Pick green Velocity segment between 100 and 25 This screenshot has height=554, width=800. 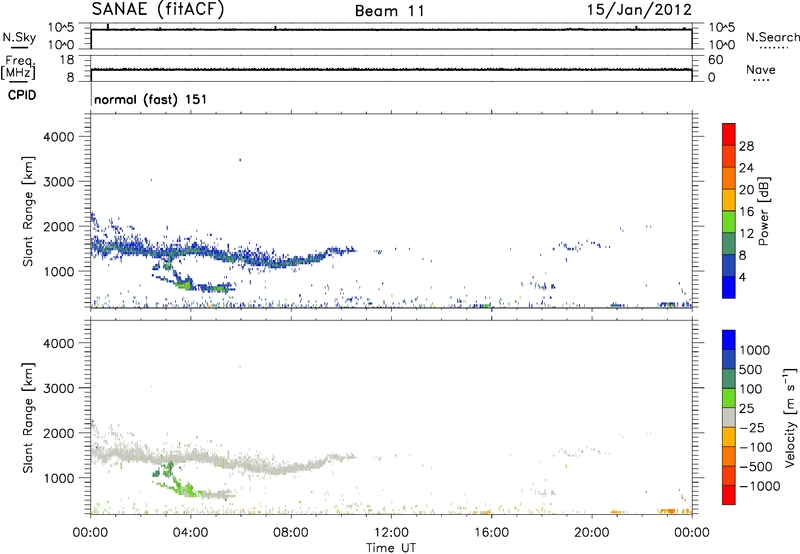(x=729, y=398)
